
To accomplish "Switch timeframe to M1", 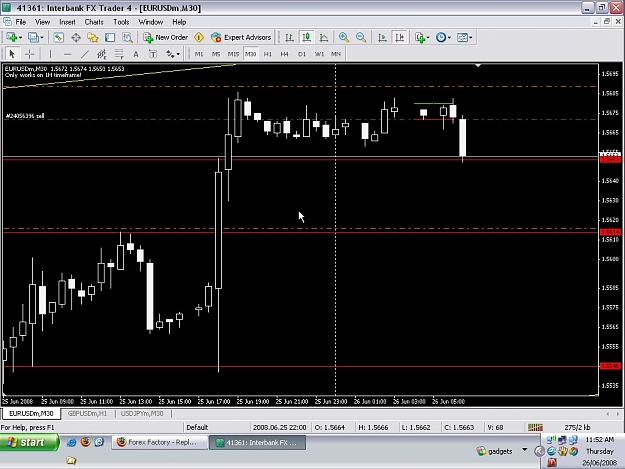I will tap(199, 54).
